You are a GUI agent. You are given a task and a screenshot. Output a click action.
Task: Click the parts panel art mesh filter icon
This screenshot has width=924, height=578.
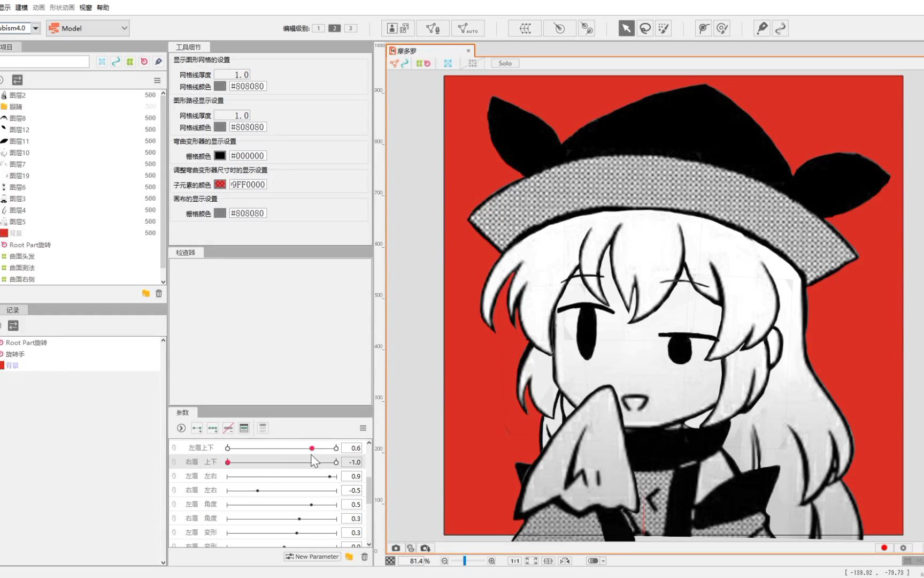click(x=102, y=62)
